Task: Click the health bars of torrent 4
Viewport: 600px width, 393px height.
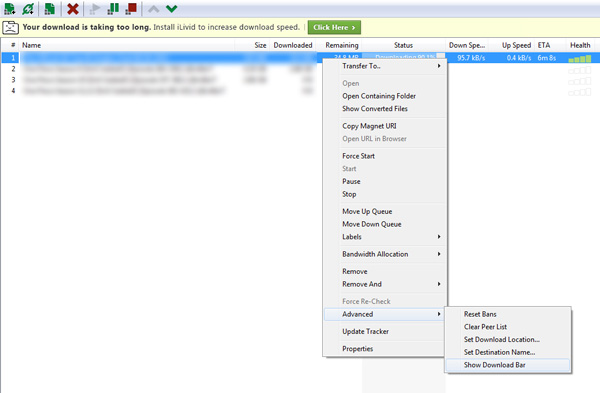Action: 580,92
